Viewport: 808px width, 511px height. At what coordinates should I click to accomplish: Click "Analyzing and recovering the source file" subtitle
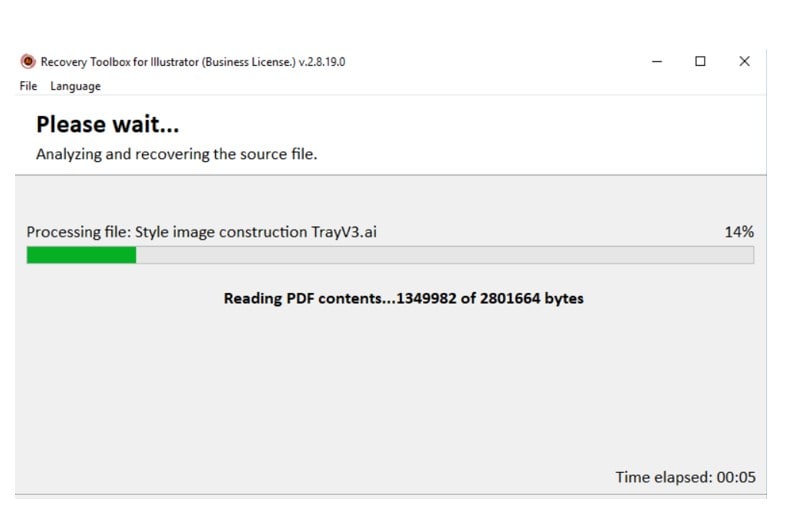pyautogui.click(x=176, y=155)
